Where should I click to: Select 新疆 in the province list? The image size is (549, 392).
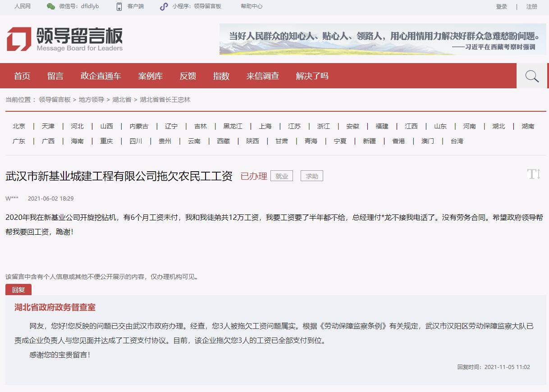pyautogui.click(x=369, y=141)
